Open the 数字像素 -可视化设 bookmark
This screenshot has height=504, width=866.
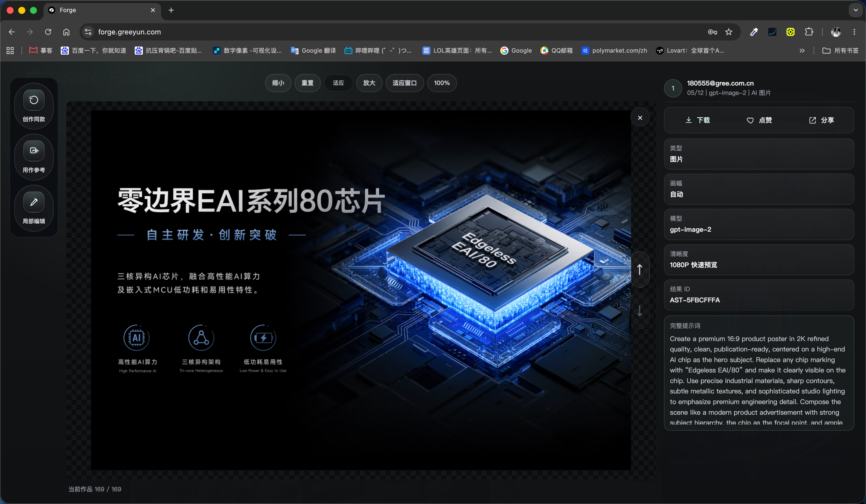(x=247, y=50)
